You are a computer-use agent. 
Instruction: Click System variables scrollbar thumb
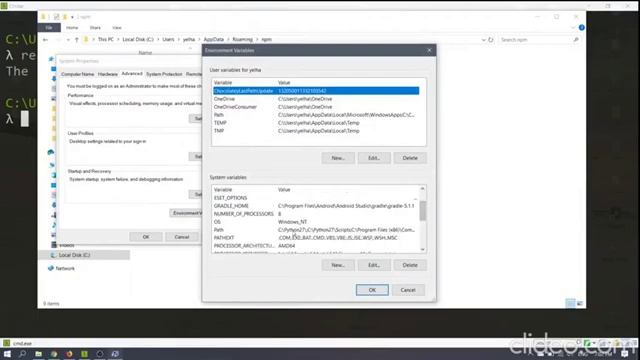point(422,211)
